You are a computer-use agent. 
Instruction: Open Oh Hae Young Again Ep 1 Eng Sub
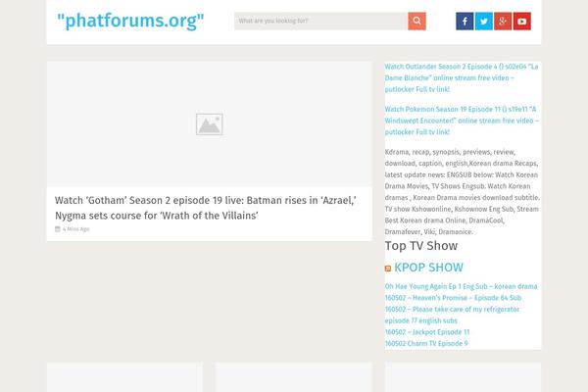pyautogui.click(x=461, y=286)
